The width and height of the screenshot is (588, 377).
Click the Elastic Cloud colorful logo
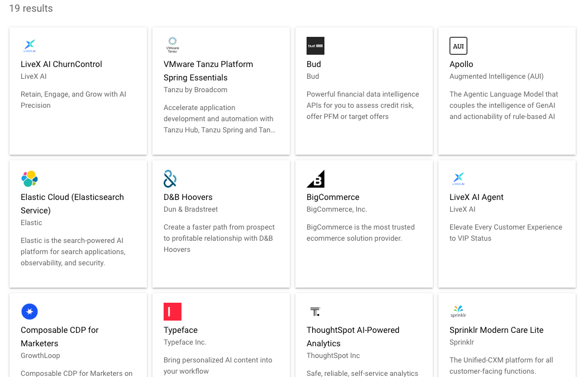click(30, 179)
